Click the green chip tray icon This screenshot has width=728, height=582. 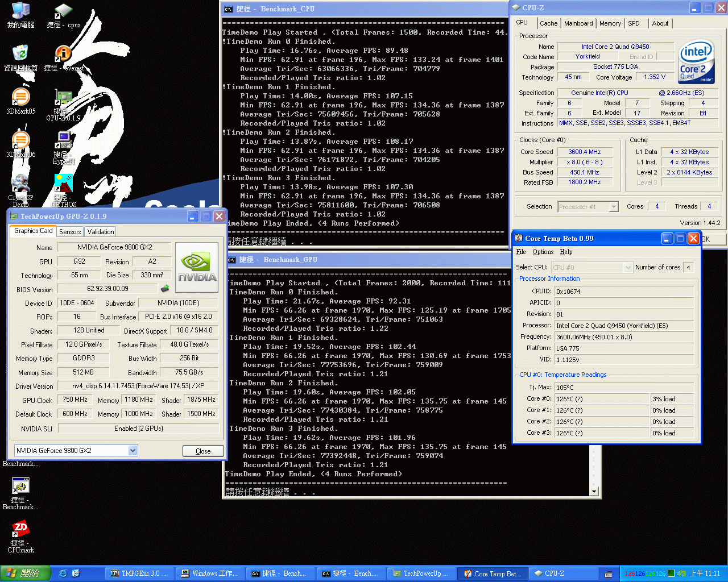671,573
